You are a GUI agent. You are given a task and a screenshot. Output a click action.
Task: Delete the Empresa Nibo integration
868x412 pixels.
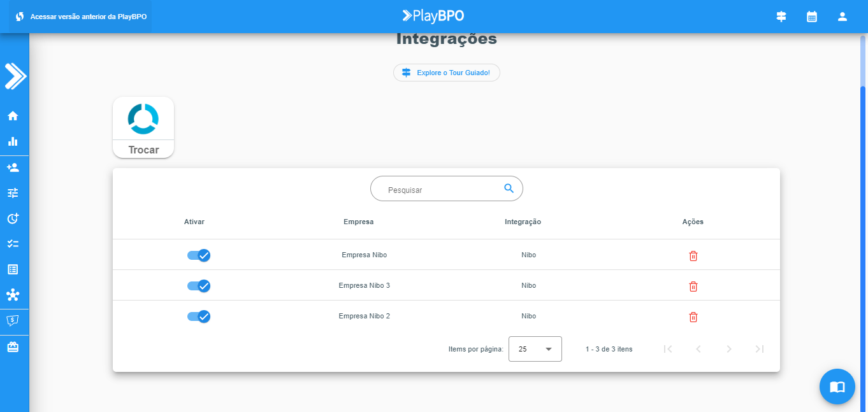693,256
